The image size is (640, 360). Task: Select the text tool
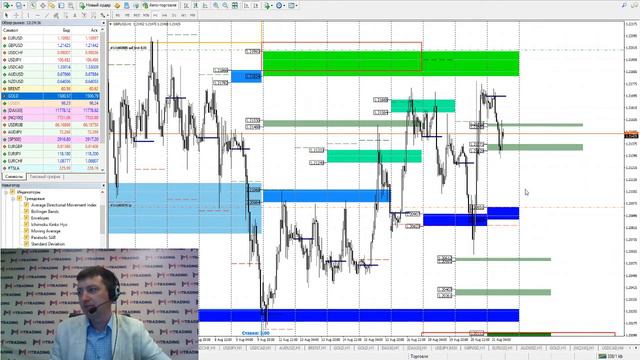(75, 15)
